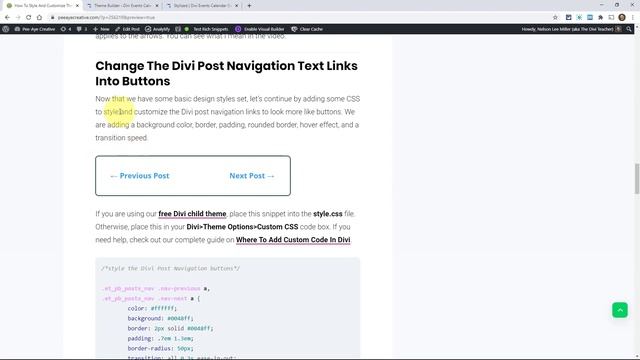The height and width of the screenshot is (360, 640).
Task: Click the green status dot in admin bar
Action: tap(187, 29)
